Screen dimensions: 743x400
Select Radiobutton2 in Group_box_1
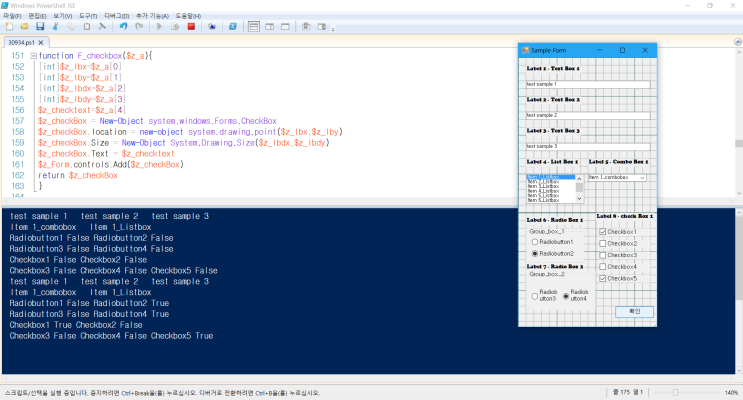(x=535, y=254)
